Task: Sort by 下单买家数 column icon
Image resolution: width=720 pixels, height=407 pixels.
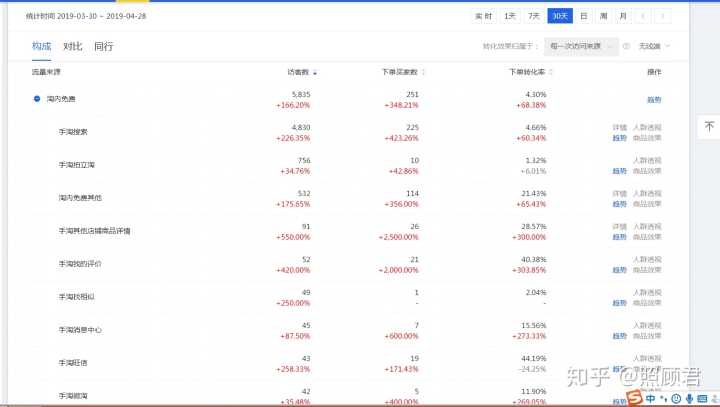Action: pyautogui.click(x=424, y=72)
